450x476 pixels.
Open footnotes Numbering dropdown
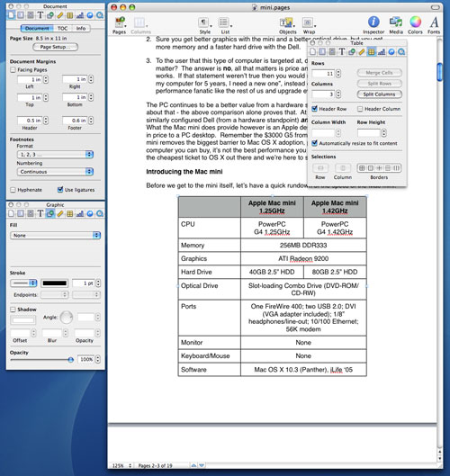[x=55, y=172]
